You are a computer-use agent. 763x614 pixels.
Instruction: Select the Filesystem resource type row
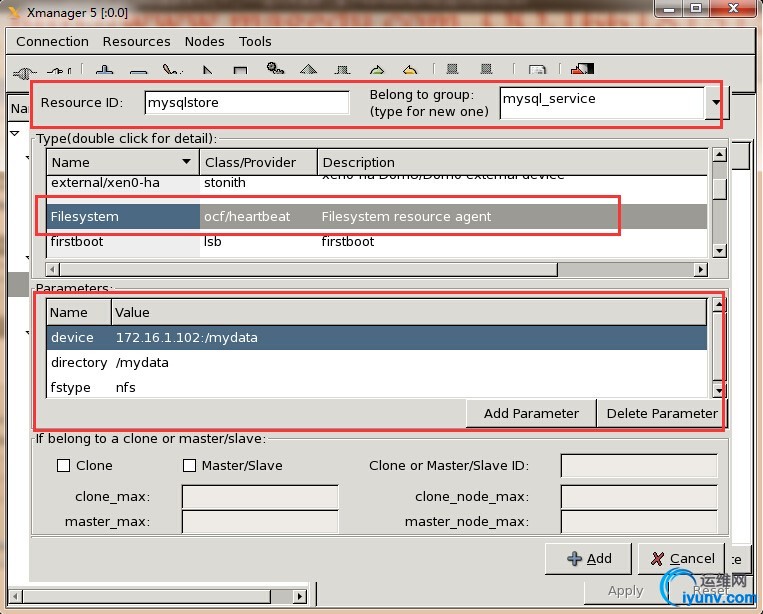tap(377, 217)
